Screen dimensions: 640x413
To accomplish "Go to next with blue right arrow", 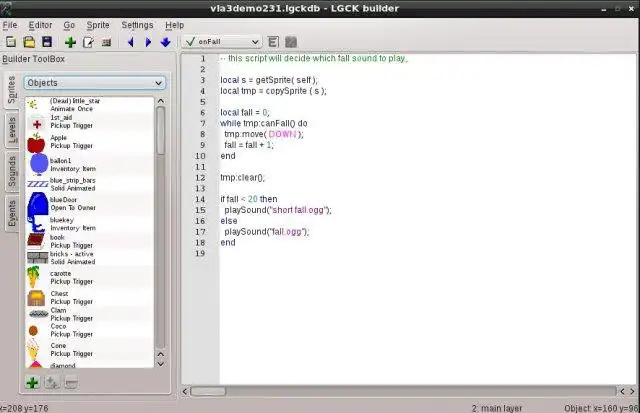I will click(148, 42).
